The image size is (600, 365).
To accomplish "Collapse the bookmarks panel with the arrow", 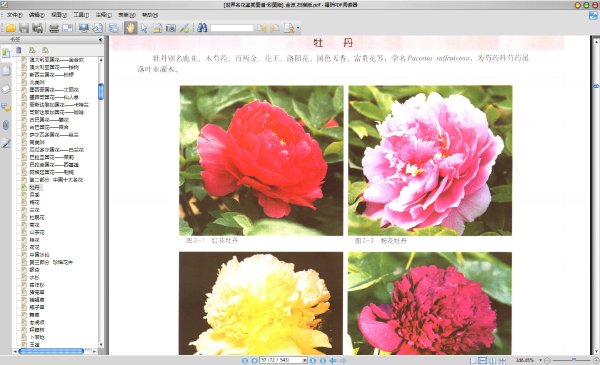I will (100, 39).
